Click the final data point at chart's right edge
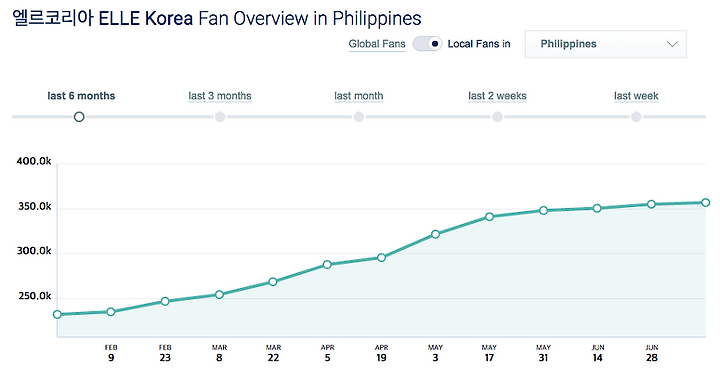720x379 pixels. coord(706,203)
